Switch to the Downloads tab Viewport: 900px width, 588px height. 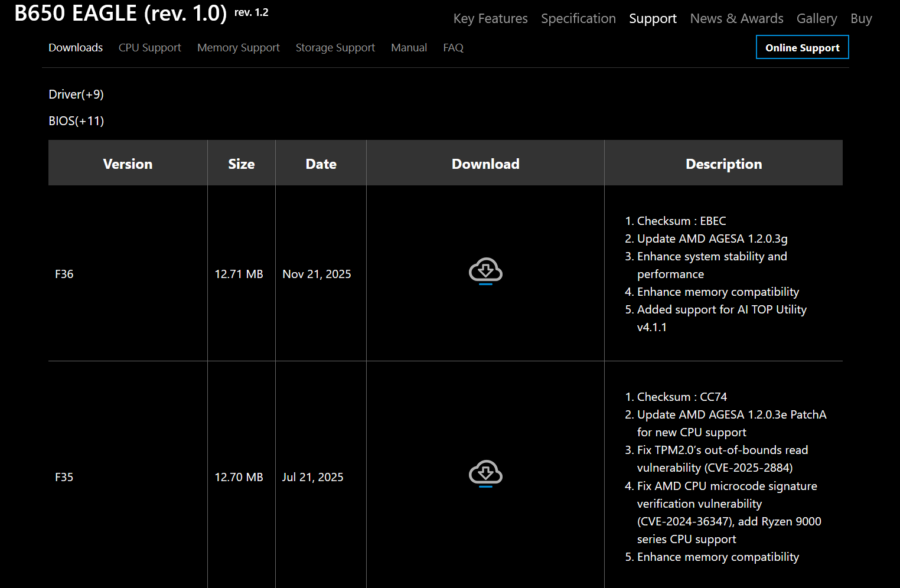76,48
